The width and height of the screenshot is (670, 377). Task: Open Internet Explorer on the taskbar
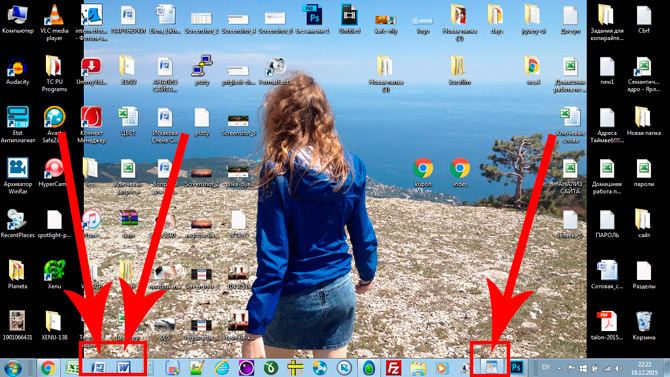pos(222,368)
